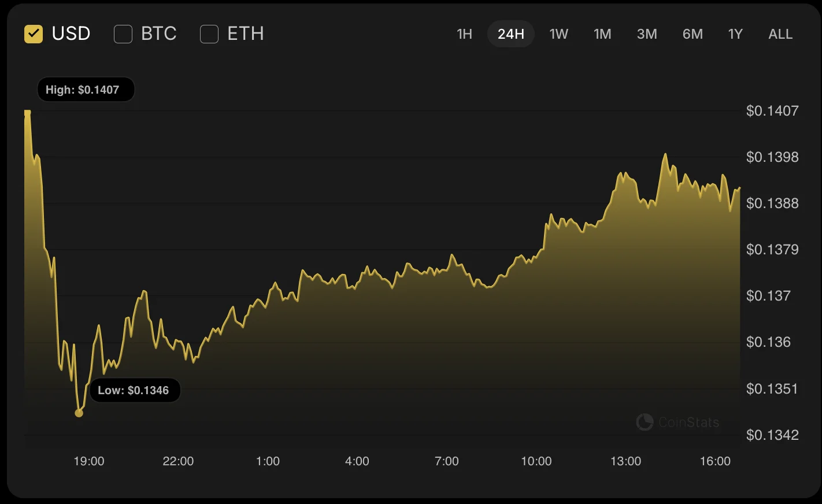Select the 24H time range tab

pyautogui.click(x=511, y=34)
